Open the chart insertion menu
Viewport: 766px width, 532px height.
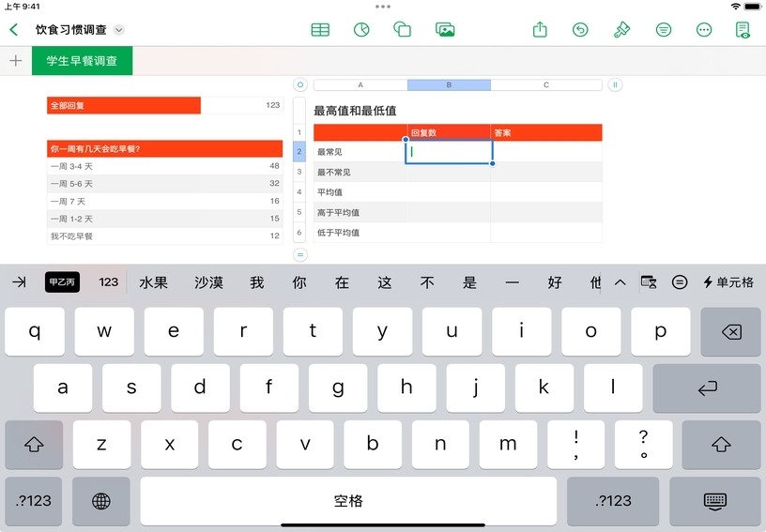(x=360, y=30)
